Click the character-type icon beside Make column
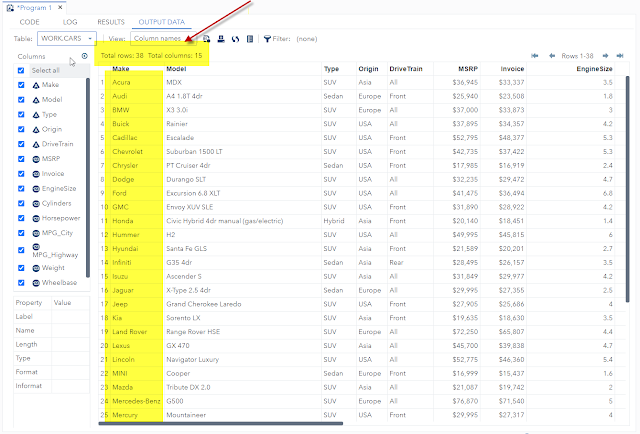 click(36, 85)
